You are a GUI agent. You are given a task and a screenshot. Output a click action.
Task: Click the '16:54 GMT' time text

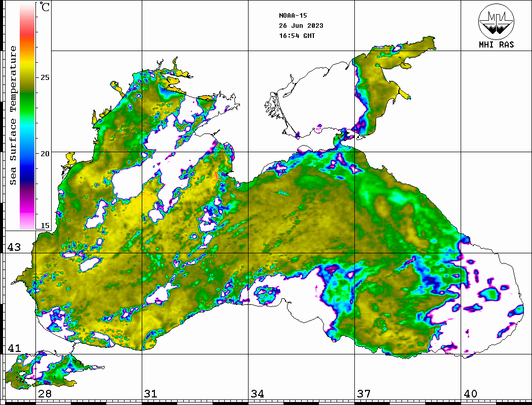point(297,35)
